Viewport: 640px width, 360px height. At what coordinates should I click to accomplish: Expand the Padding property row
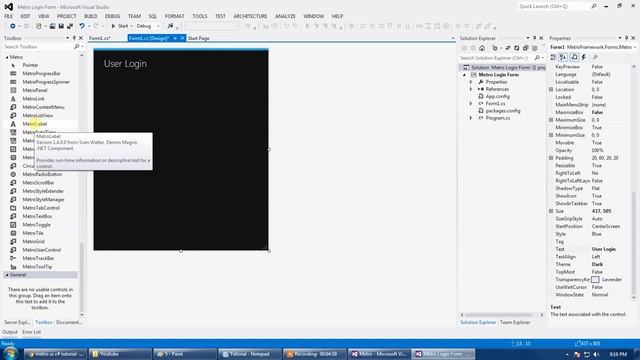pos(551,158)
